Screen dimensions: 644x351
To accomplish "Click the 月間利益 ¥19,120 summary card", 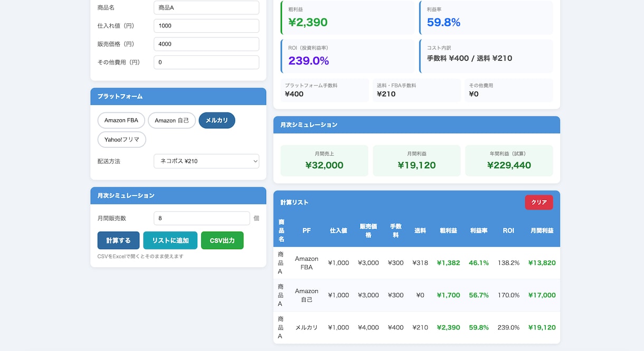I will (x=416, y=160).
